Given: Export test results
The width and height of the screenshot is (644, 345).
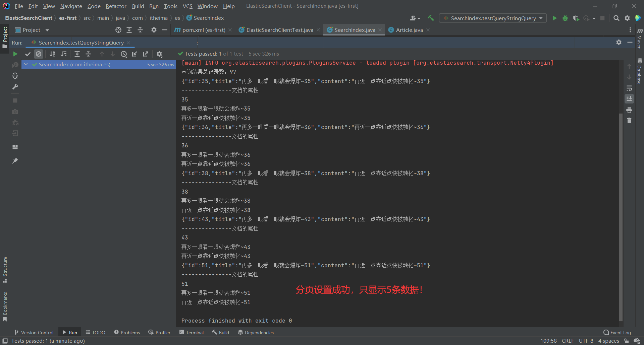Looking at the screenshot, I should 146,54.
